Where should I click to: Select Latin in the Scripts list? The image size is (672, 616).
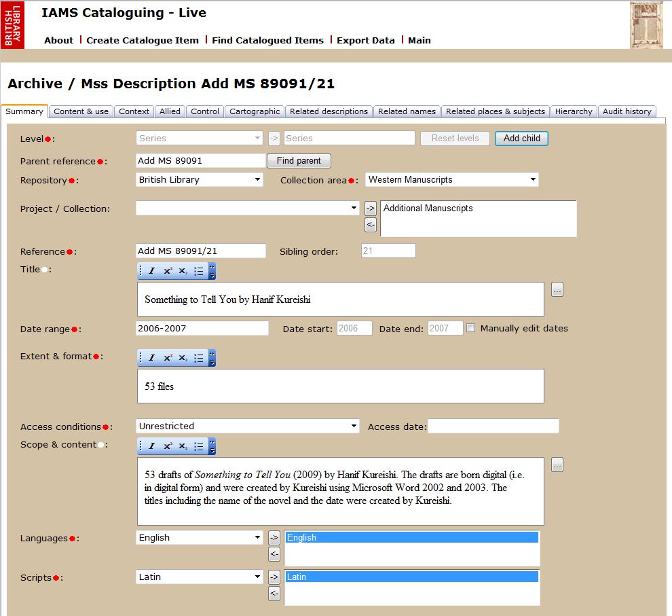pyautogui.click(x=412, y=577)
